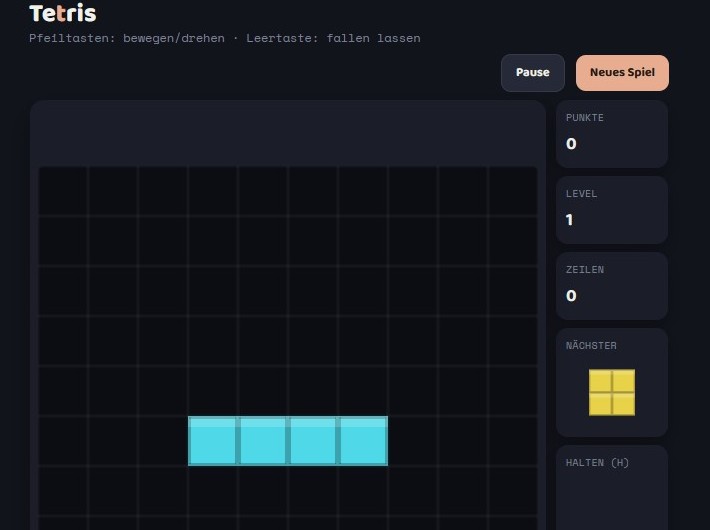Click the Pfeiltasten instructions text
710x530 pixels.
(x=225, y=38)
